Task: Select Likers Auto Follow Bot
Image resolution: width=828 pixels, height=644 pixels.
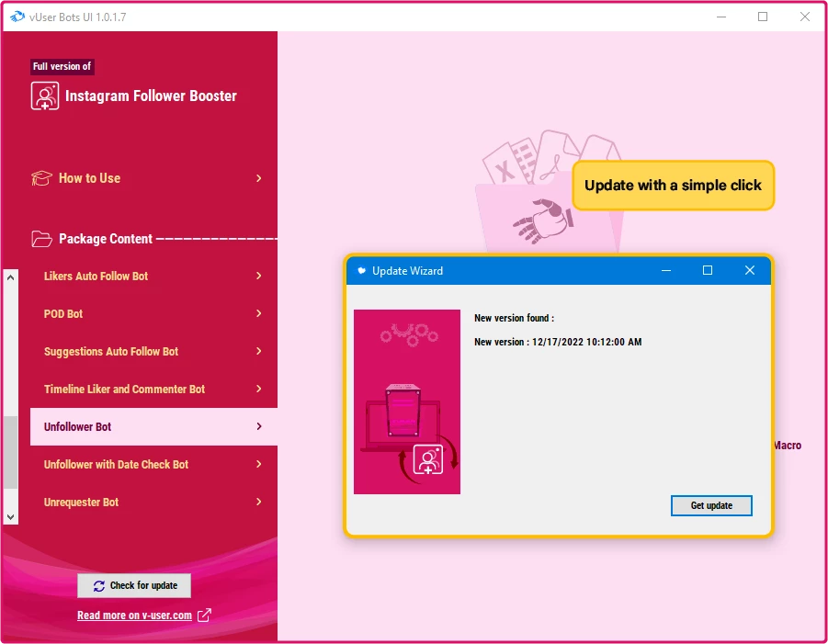Action: (x=153, y=277)
